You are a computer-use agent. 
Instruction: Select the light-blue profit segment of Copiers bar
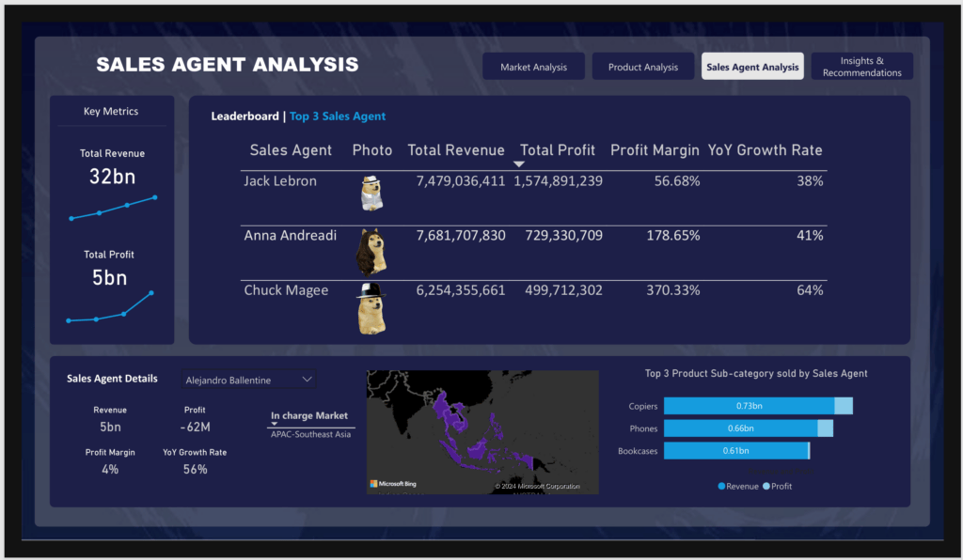pos(844,405)
